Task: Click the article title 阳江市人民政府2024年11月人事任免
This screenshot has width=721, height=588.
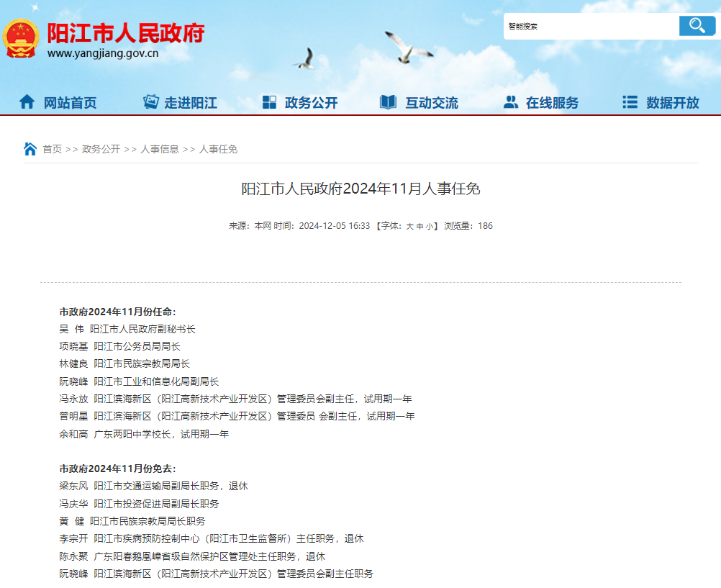Action: [x=361, y=189]
